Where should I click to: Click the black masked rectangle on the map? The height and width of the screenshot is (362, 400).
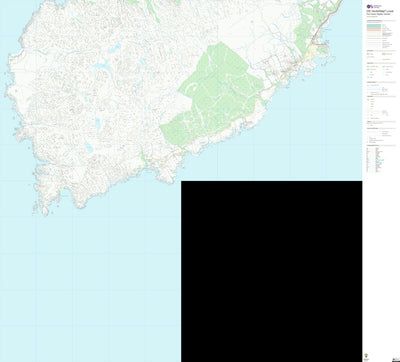click(272, 271)
